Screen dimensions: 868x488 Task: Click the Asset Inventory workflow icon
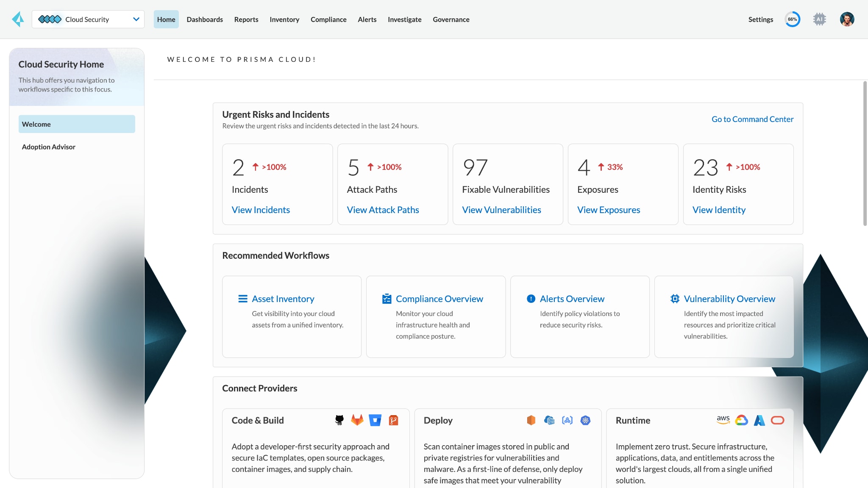coord(243,299)
